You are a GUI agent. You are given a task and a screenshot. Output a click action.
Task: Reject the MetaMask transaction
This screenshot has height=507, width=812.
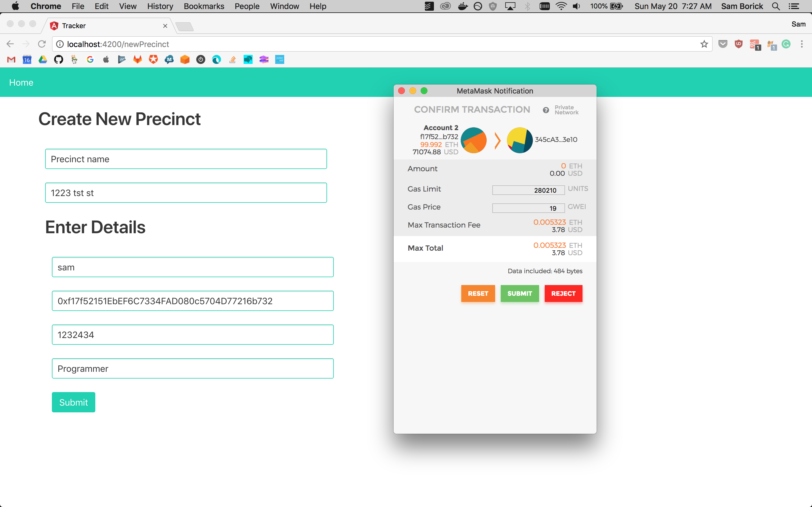pyautogui.click(x=563, y=293)
